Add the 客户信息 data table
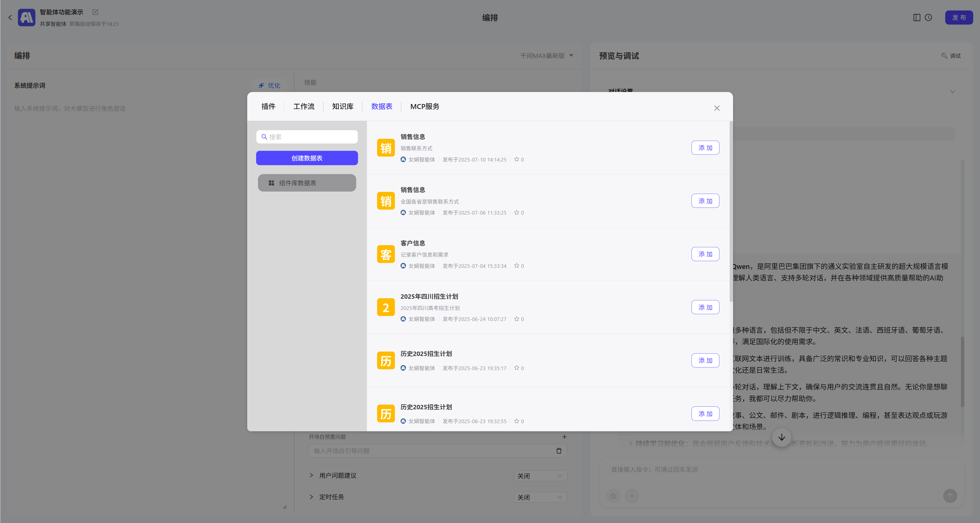 click(x=705, y=254)
